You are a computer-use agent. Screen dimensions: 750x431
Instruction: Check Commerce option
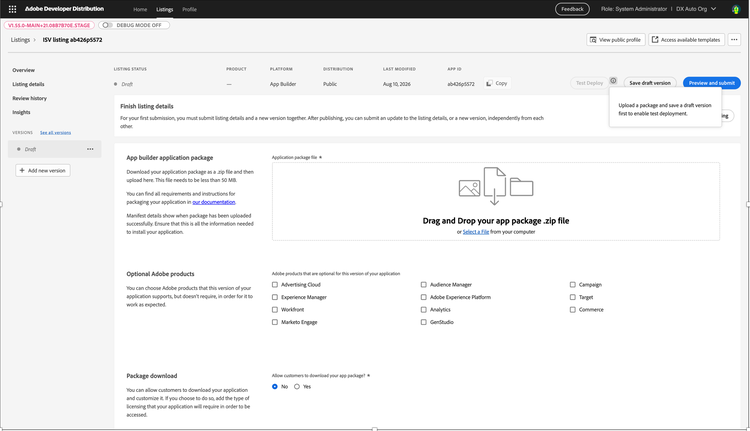pos(573,309)
